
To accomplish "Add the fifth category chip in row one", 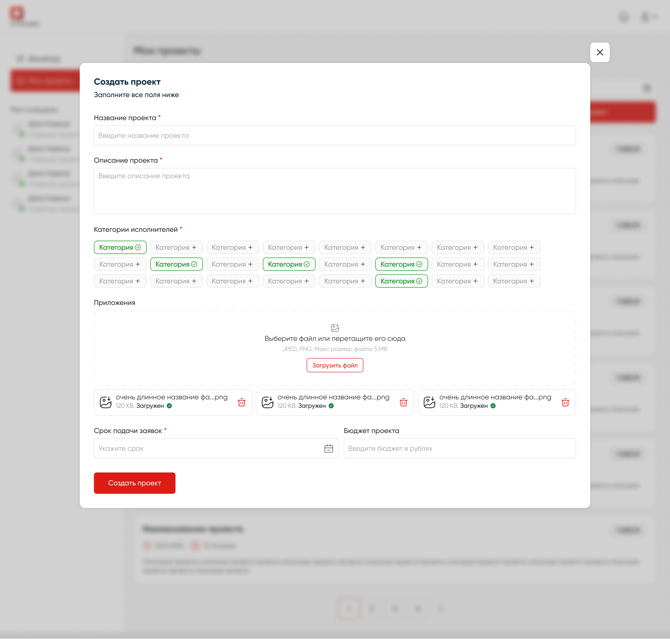I will coord(345,247).
